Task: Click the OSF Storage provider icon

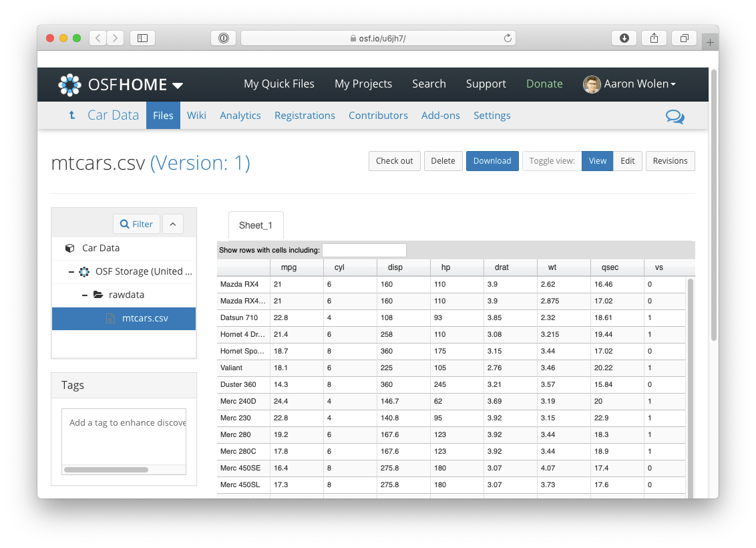Action: (83, 271)
